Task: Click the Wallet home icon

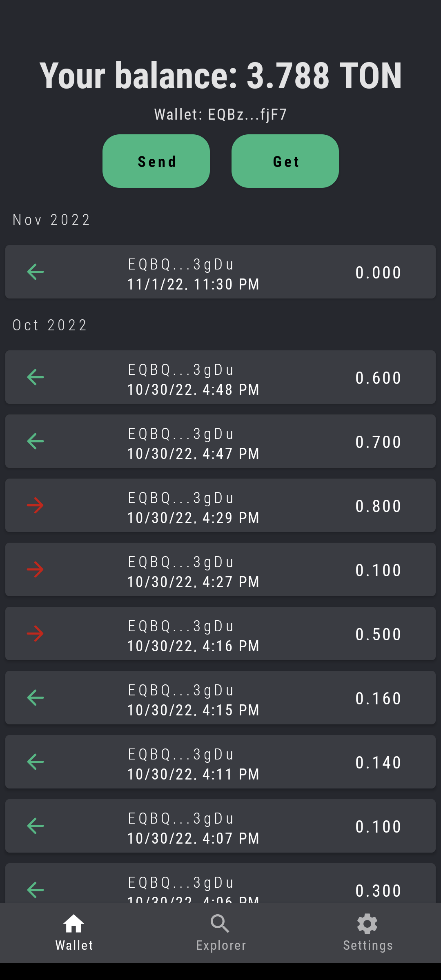Action: 74,924
